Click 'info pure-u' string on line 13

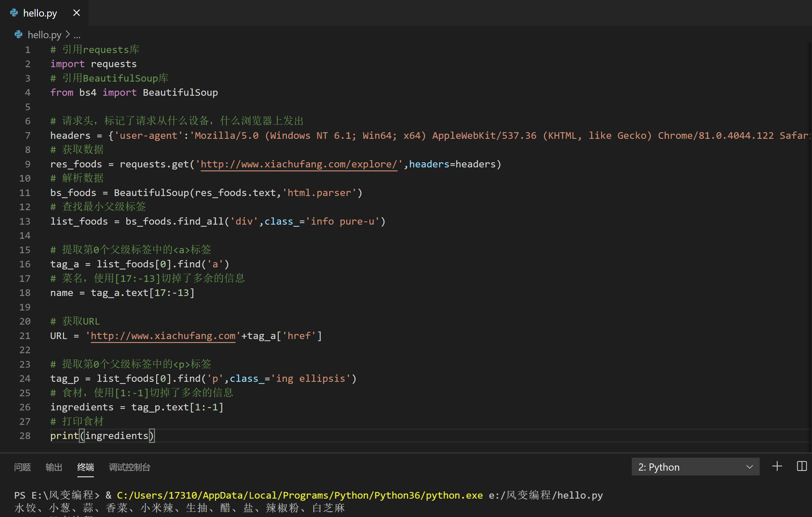(342, 221)
